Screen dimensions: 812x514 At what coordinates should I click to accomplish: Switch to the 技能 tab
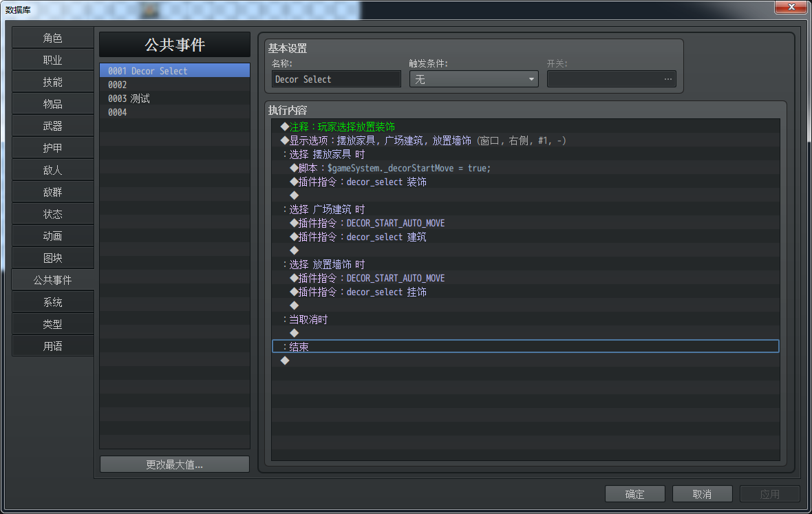tap(53, 82)
